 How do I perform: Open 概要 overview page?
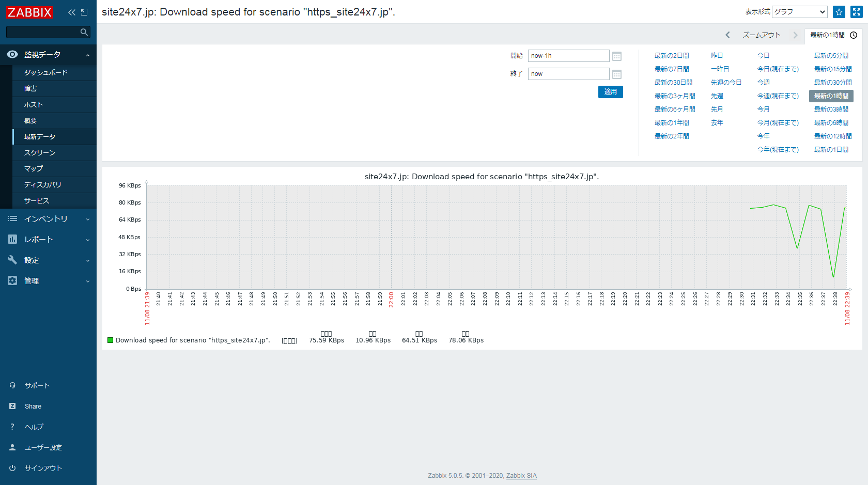coord(54,121)
